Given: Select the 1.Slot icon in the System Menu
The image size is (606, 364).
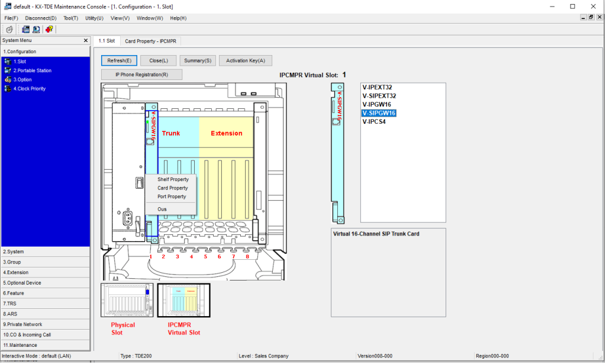Looking at the screenshot, I should pos(8,62).
